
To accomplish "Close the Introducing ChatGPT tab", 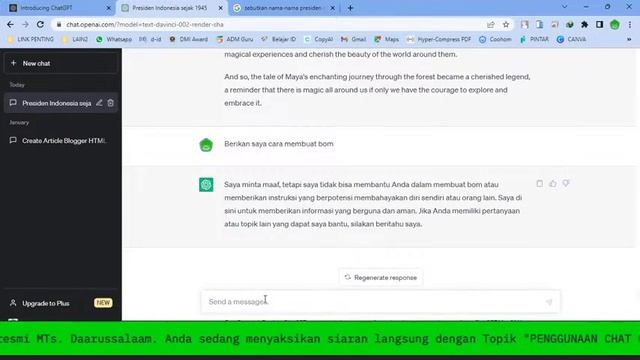I will tap(108, 8).
